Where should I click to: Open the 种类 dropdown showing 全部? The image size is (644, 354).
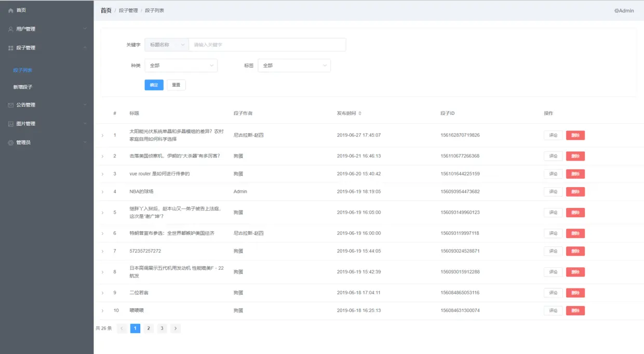pyautogui.click(x=181, y=65)
